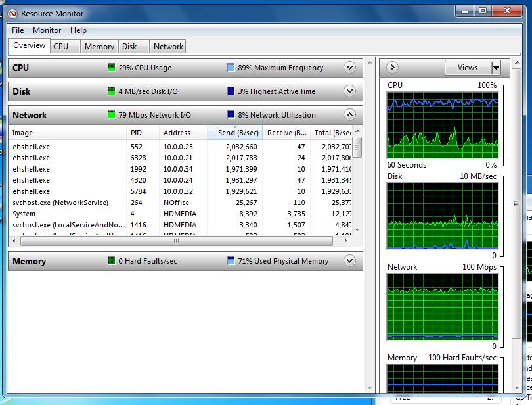Click the blue Highest Active Time indicator

pyautogui.click(x=231, y=91)
